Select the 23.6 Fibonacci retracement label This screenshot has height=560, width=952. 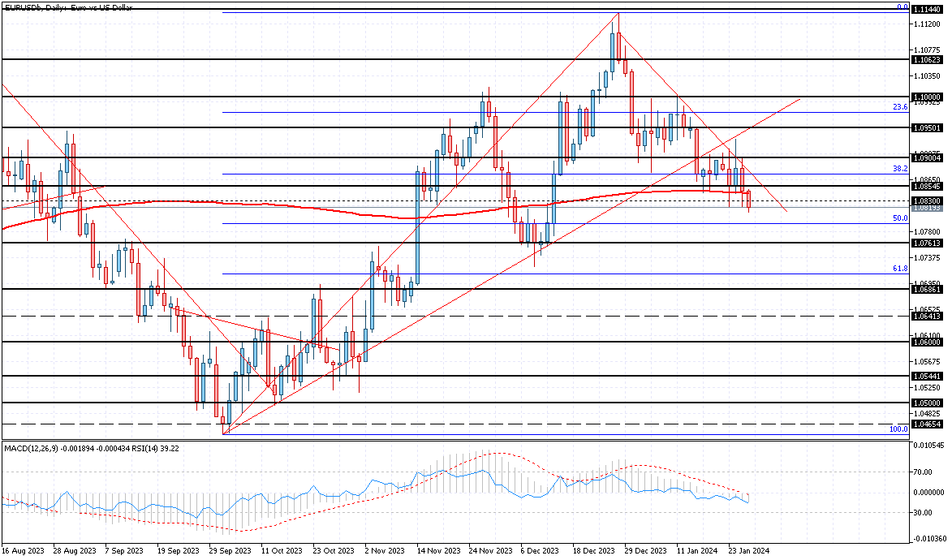(901, 106)
